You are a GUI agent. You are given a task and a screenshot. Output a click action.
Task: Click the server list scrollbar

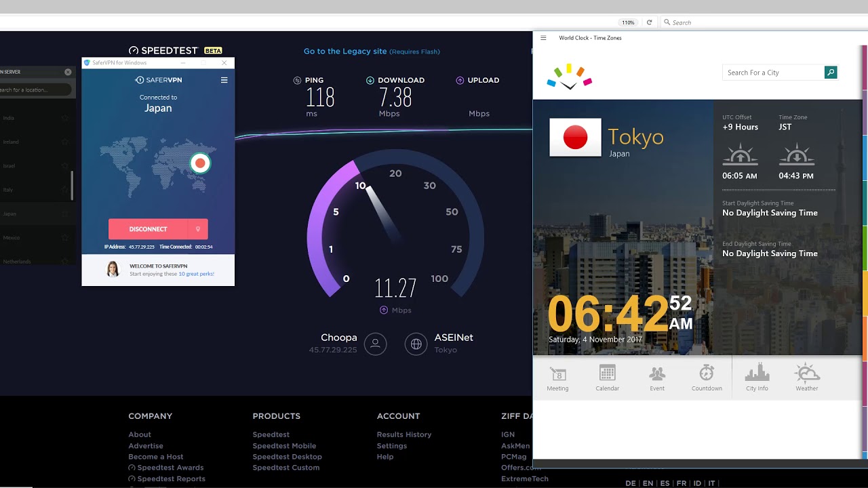coord(72,185)
